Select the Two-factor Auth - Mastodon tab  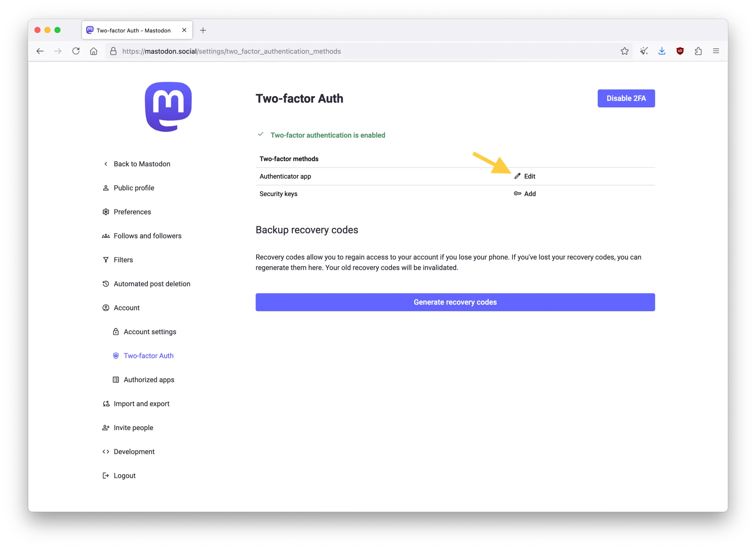133,30
